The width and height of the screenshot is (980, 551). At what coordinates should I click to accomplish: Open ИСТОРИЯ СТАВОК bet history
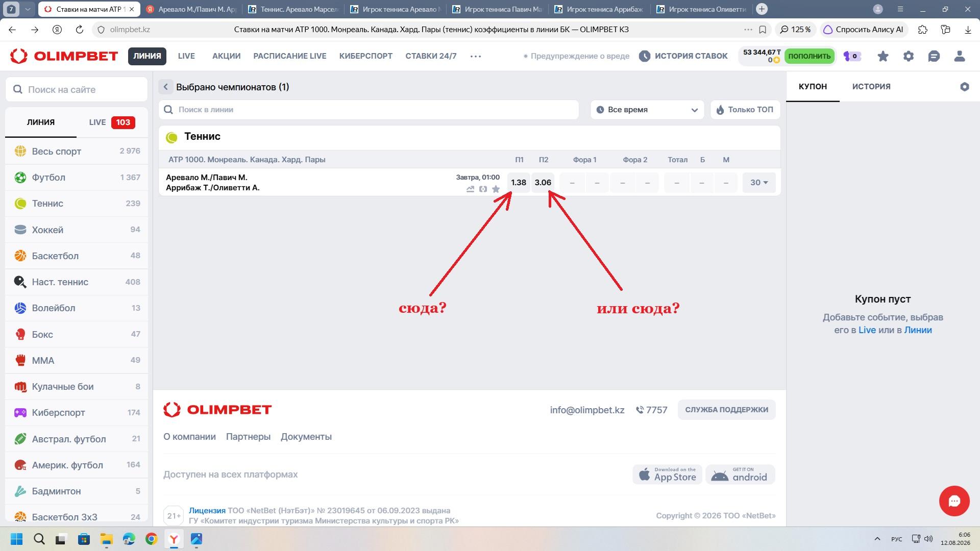(683, 56)
